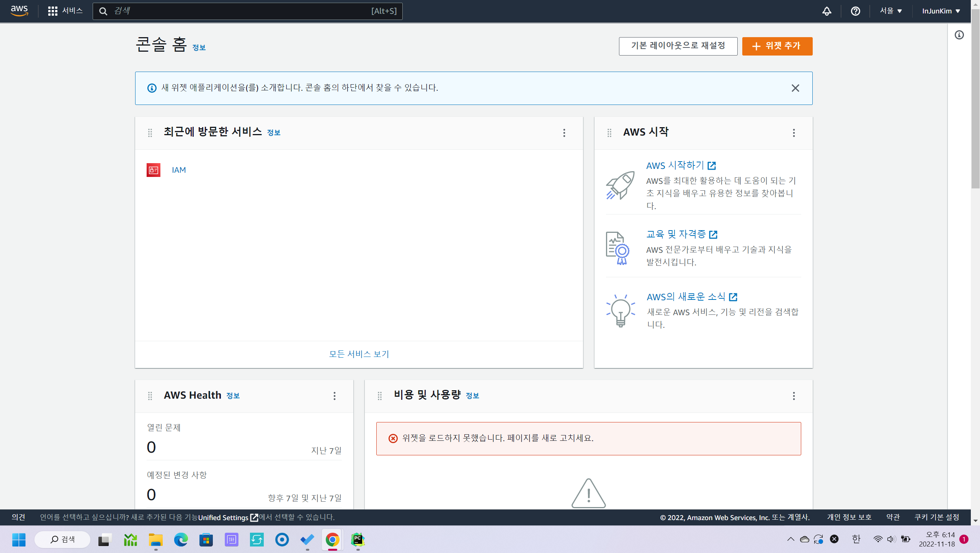Switch to Chrome in the taskbar
The image size is (980, 553).
pyautogui.click(x=333, y=540)
